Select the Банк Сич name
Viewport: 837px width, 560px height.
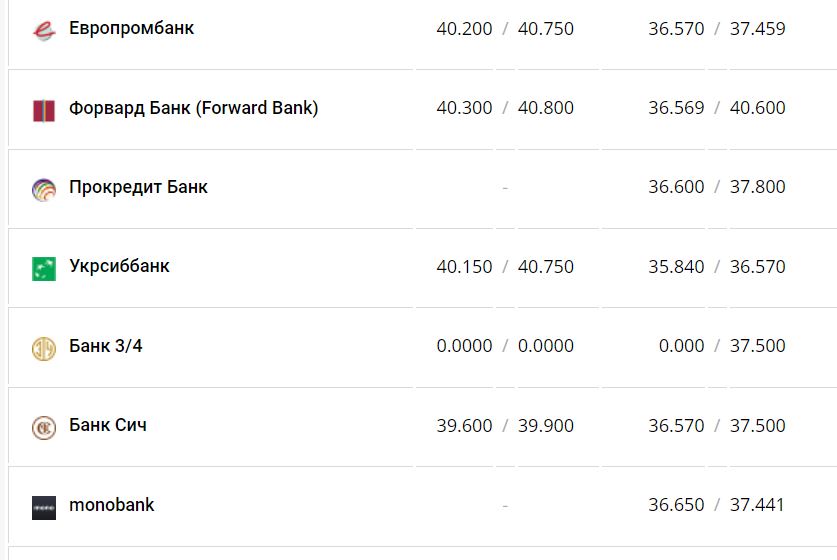point(107,425)
